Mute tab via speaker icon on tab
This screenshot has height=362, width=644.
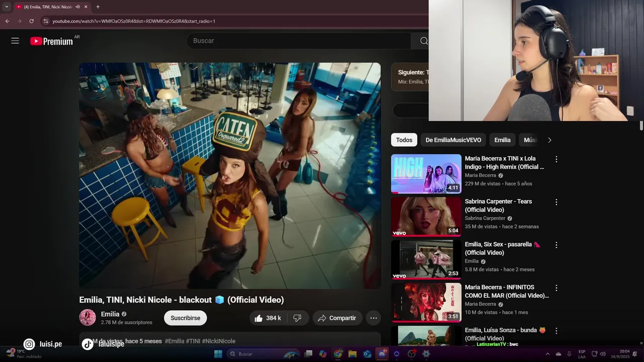click(77, 7)
